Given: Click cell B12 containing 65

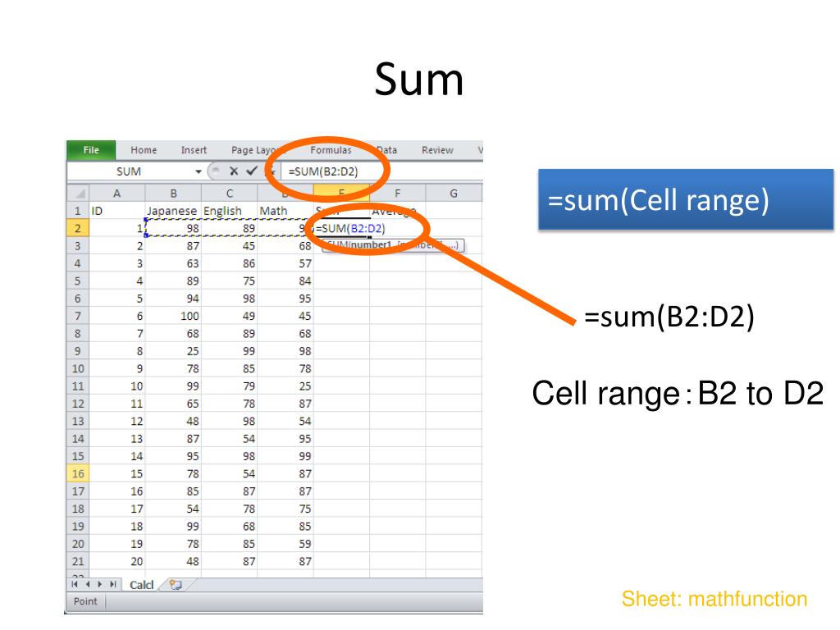Looking at the screenshot, I should point(173,404).
